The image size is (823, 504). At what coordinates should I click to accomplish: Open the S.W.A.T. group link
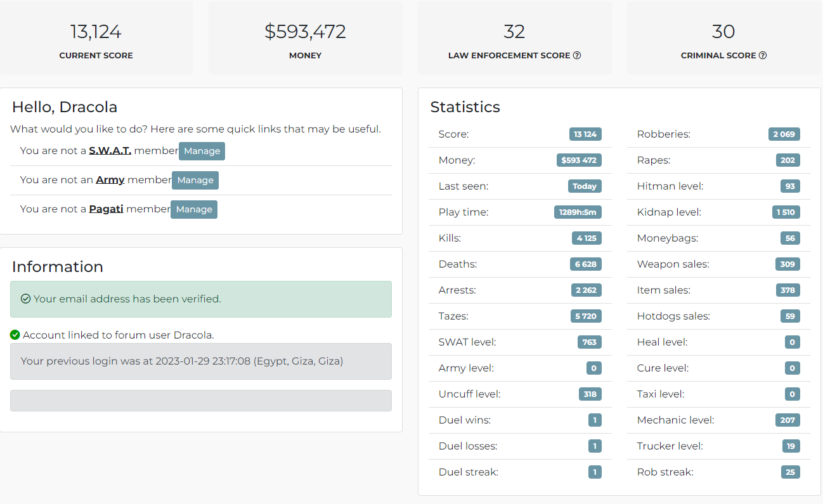click(110, 151)
